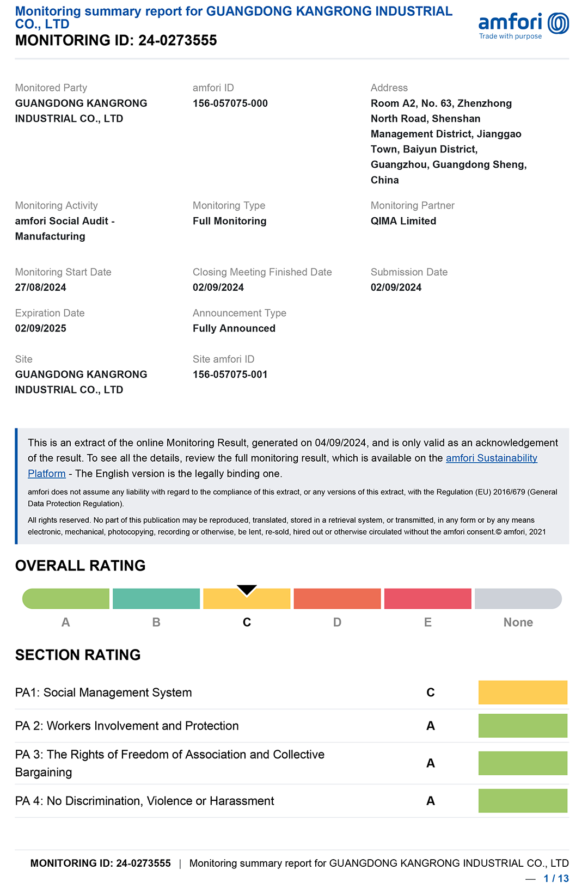The image size is (588, 888).
Task: Select the orange D overall rating segment
Action: [x=337, y=598]
